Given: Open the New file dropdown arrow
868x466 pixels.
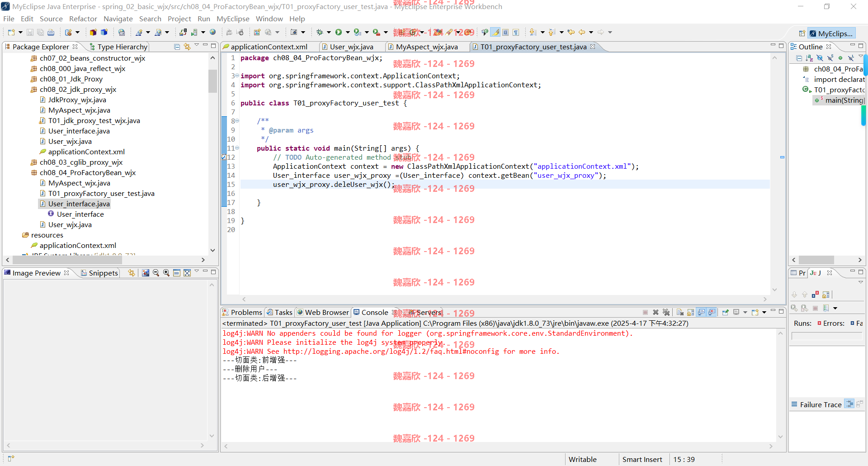Looking at the screenshot, I should tap(20, 32).
